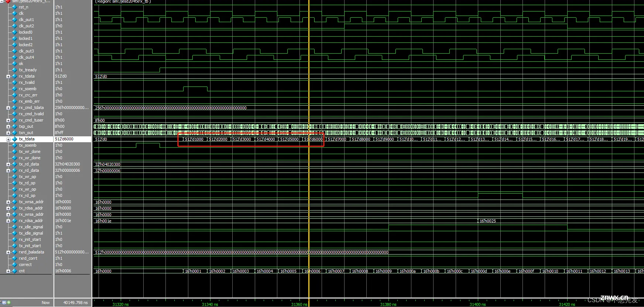Select the tx_idle_signal row

31,233
